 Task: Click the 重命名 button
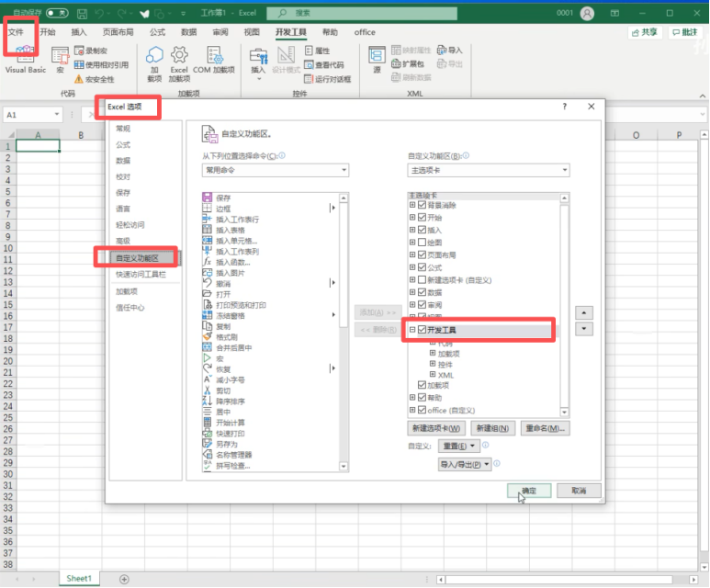pyautogui.click(x=546, y=428)
